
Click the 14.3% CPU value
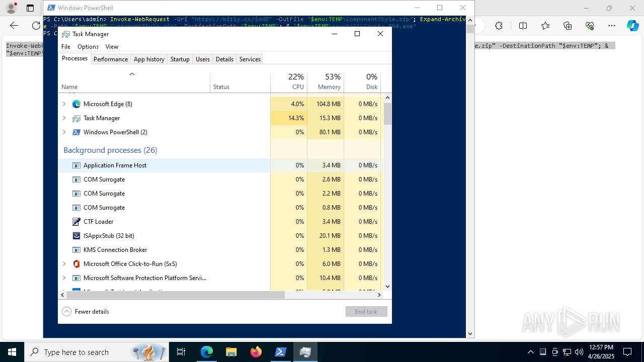click(296, 118)
